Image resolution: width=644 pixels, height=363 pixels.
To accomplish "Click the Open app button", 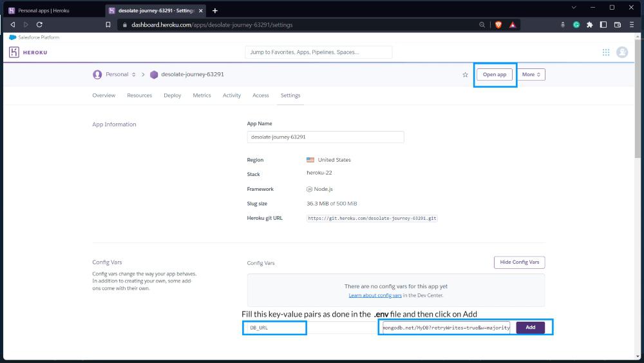I will click(x=495, y=74).
